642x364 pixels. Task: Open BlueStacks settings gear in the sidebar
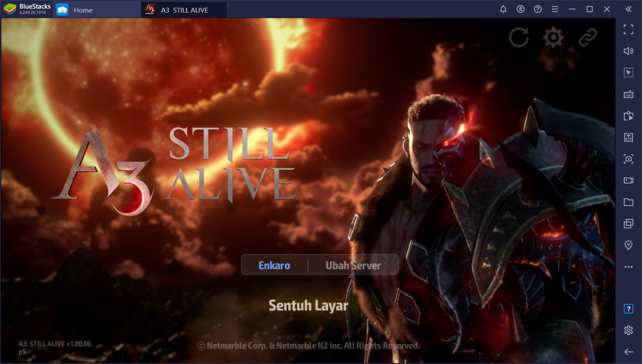(x=629, y=330)
